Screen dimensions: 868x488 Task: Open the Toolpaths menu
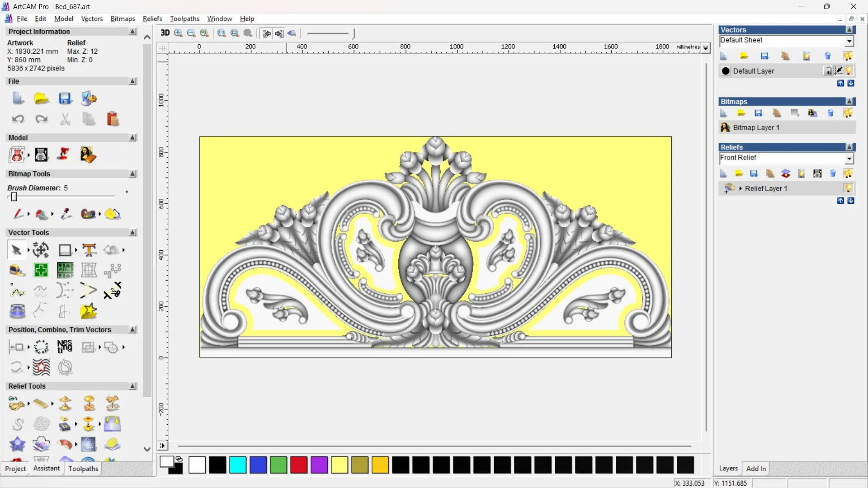pos(184,19)
